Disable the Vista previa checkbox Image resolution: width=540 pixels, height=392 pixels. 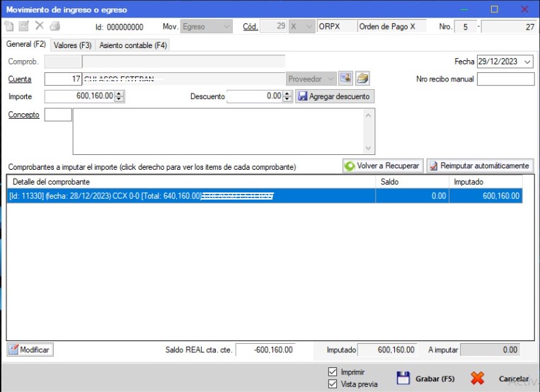(333, 384)
